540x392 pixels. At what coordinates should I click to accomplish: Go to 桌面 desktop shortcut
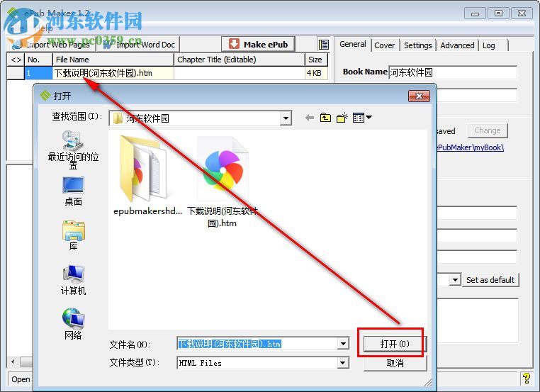[73, 191]
